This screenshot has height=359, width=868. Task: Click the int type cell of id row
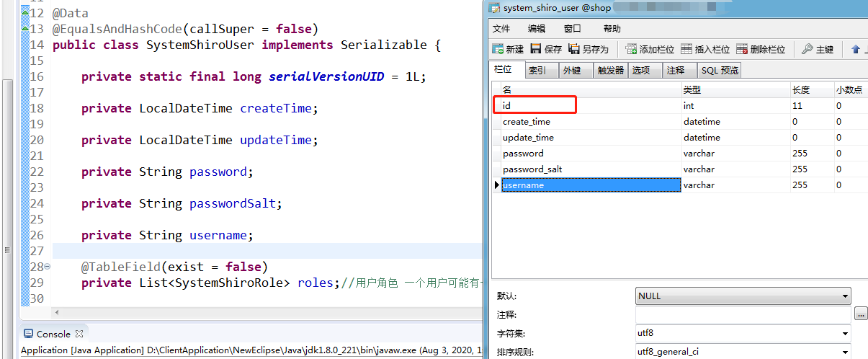tap(735, 105)
